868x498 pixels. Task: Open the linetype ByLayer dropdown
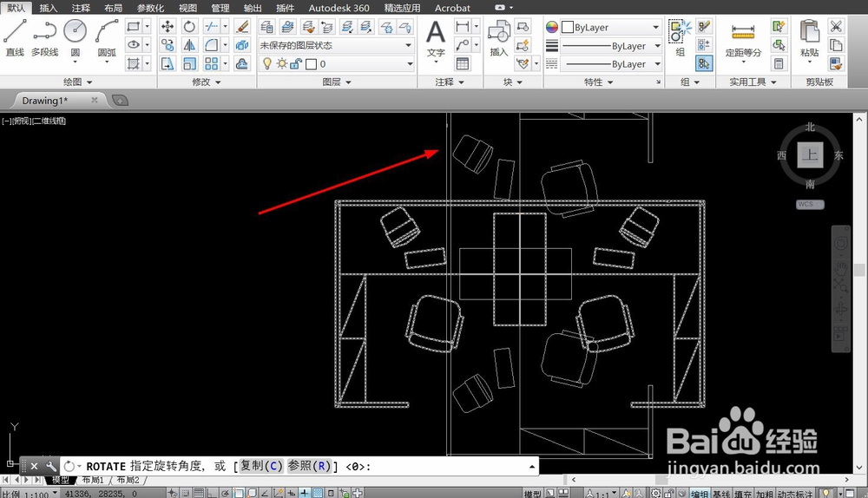click(611, 63)
